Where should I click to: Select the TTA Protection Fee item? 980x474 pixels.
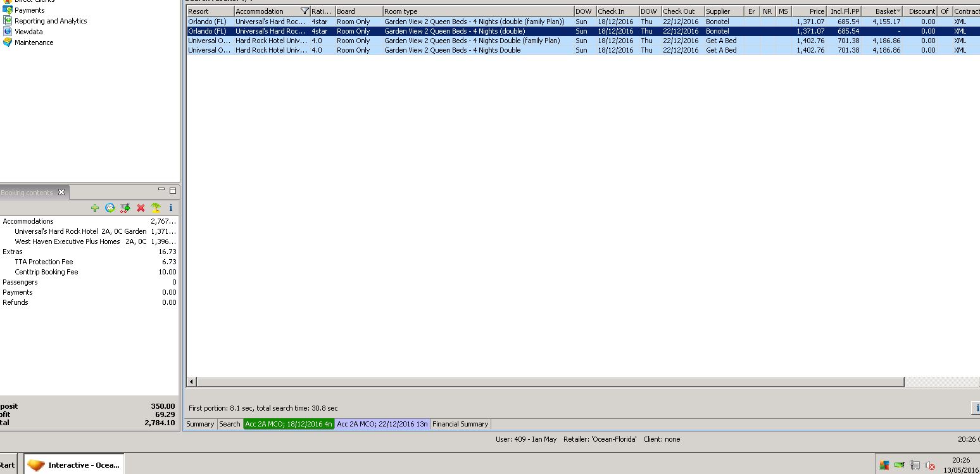(x=89, y=262)
